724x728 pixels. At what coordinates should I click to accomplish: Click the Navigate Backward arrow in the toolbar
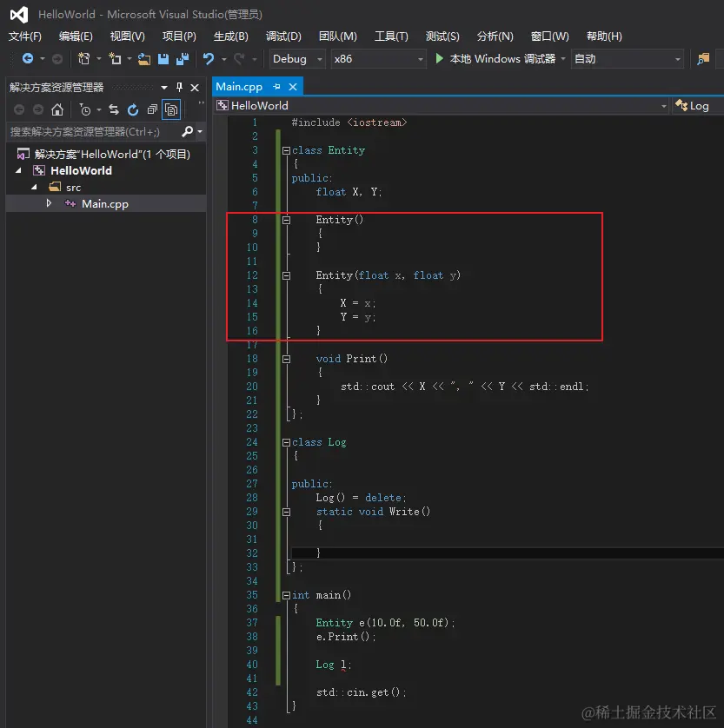(x=28, y=58)
